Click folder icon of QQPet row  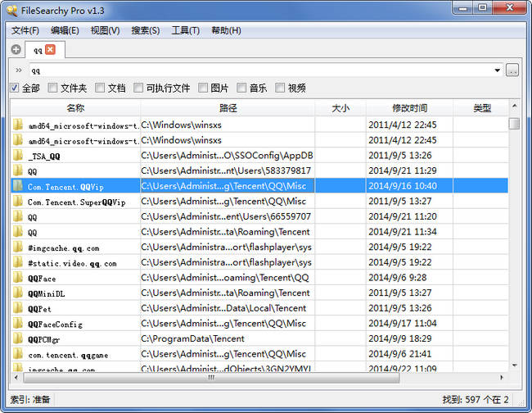18,308
